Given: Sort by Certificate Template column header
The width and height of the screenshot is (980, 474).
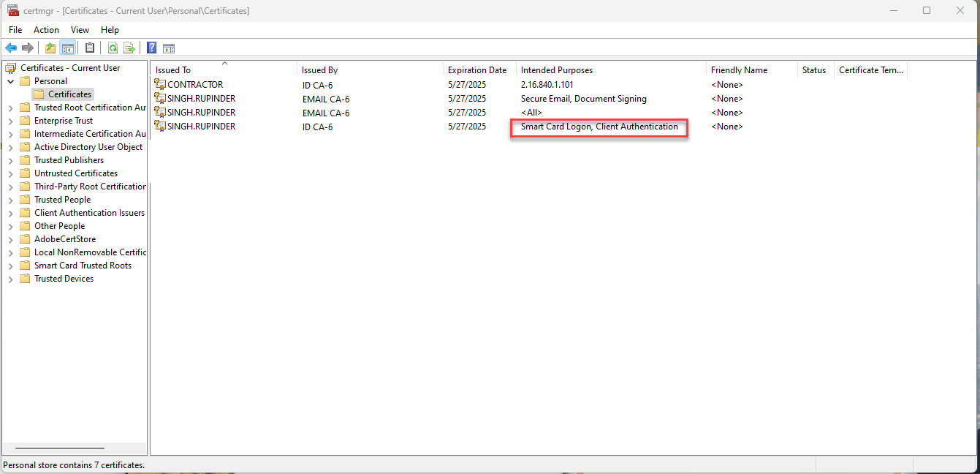Looking at the screenshot, I should click(871, 70).
